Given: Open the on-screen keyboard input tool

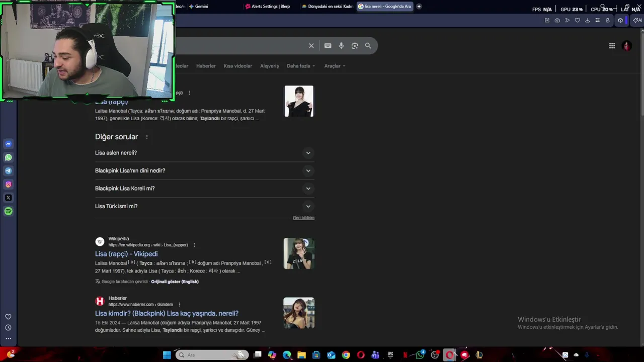Looking at the screenshot, I should tap(328, 46).
